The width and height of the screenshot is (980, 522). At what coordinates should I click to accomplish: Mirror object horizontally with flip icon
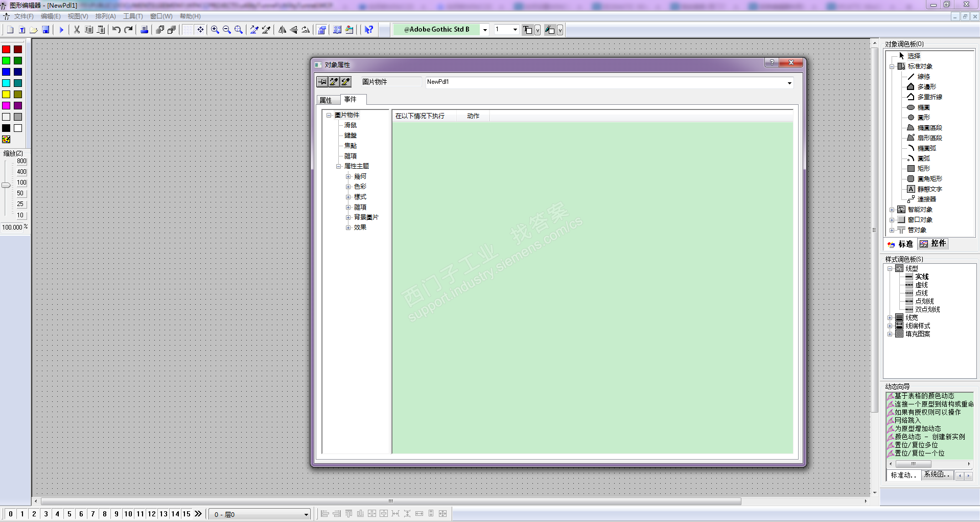click(x=282, y=30)
